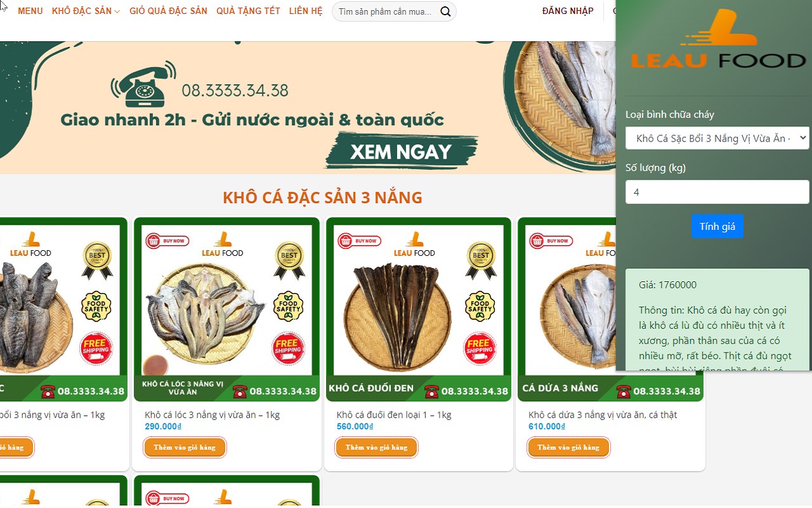812x508 pixels.
Task: Open the MENU navigation item
Action: (30, 11)
